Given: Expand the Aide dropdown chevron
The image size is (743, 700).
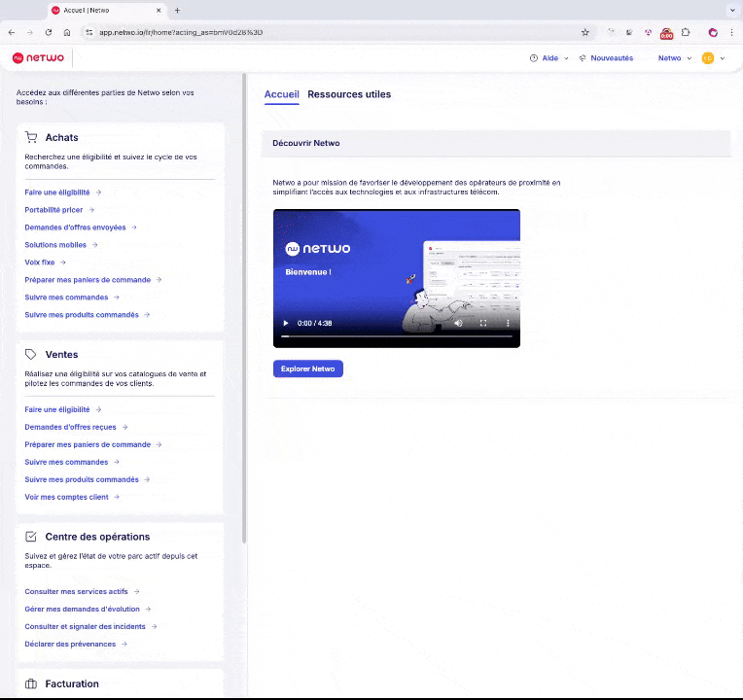Looking at the screenshot, I should coord(566,58).
